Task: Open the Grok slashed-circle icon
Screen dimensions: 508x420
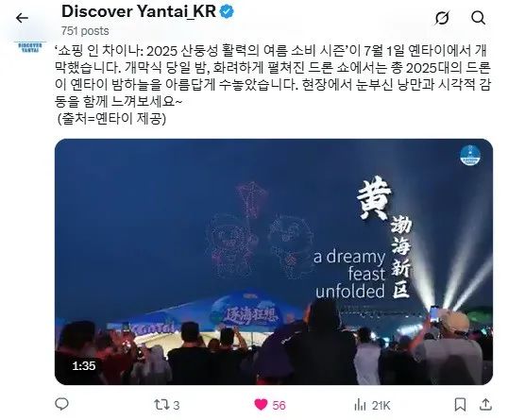Action: coord(442,18)
